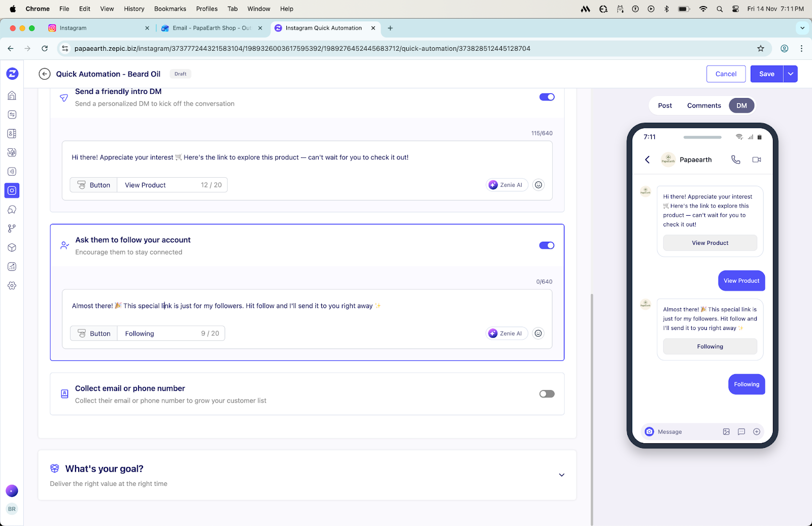Click the Cancel button

click(726, 74)
